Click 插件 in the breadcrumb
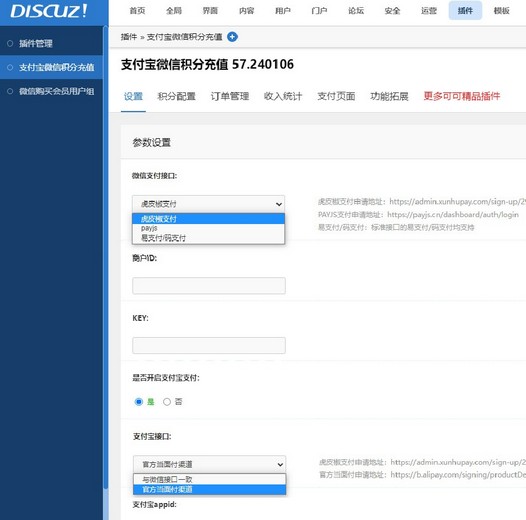Image resolution: width=526 pixels, height=520 pixels. pyautogui.click(x=129, y=37)
